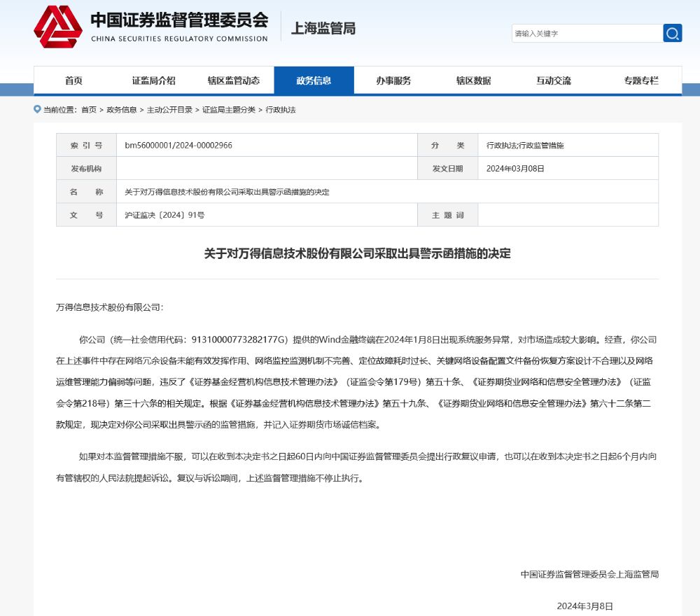Select the 政务信息 navigation tab
The width and height of the screenshot is (700, 616).
pyautogui.click(x=314, y=80)
